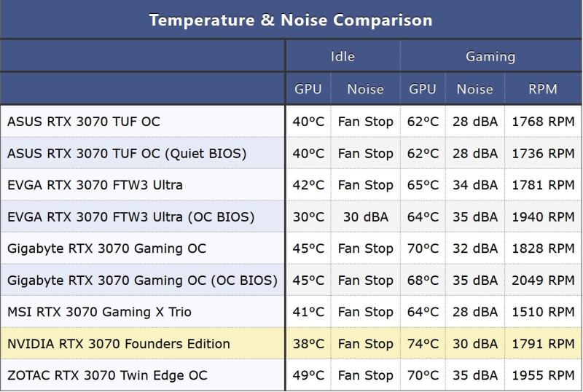The height and width of the screenshot is (392, 583).
Task: Select the 1510 RPM cell for MSI
Action: click(543, 312)
